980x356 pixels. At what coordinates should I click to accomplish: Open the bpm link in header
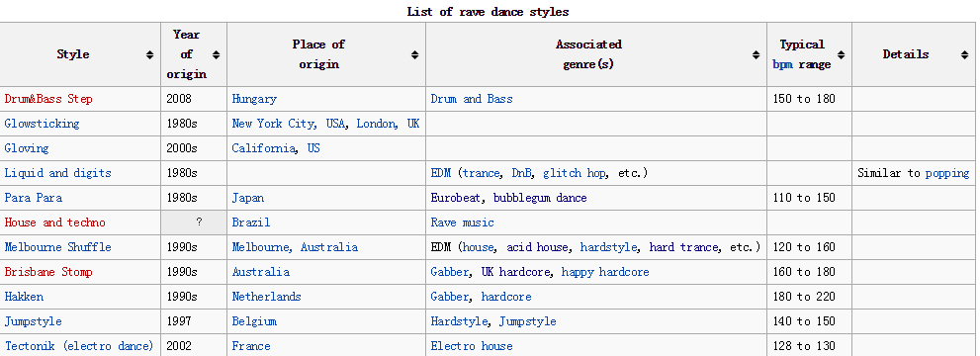point(782,64)
